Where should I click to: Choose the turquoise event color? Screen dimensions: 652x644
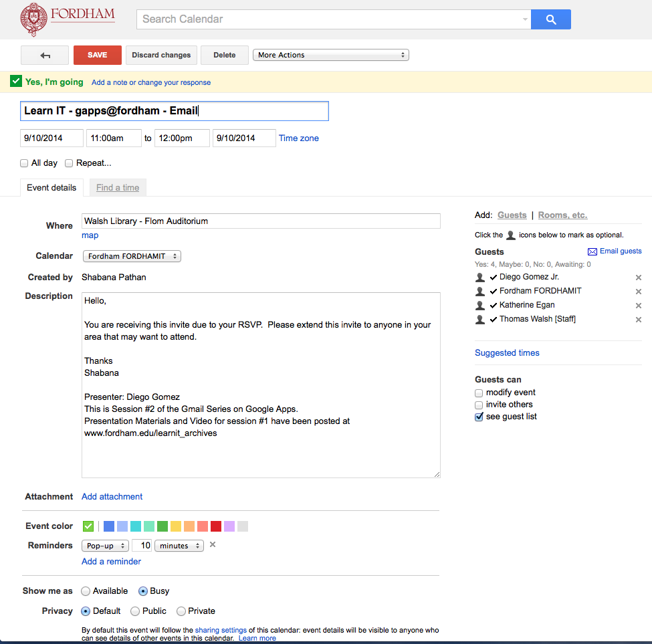coord(136,526)
